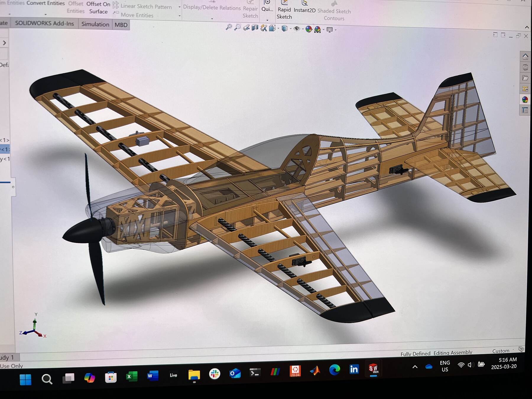532x399 pixels.
Task: Switch to the SOLIDWORKS Add-Ins tab
Action: coord(45,23)
